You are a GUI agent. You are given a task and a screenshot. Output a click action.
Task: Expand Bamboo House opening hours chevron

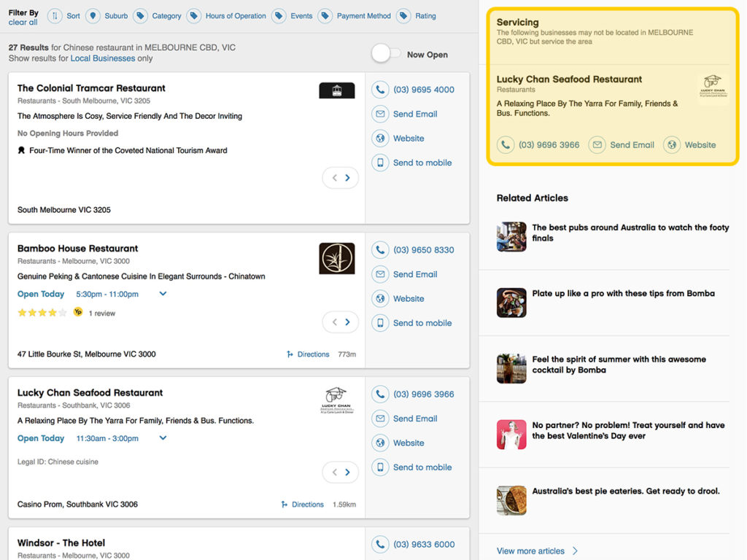163,294
